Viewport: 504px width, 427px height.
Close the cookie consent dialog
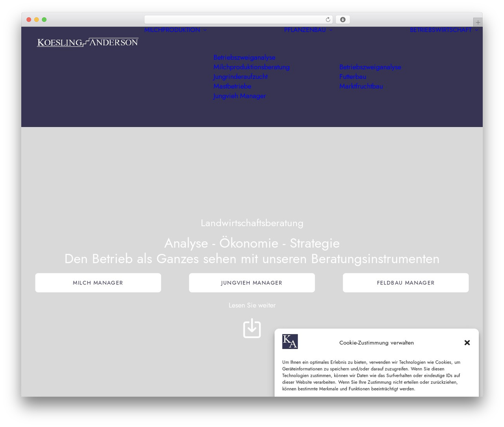[x=467, y=343]
